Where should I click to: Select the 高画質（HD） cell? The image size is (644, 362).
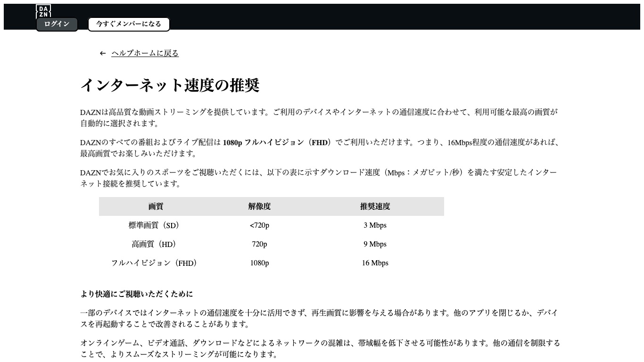[156, 244]
